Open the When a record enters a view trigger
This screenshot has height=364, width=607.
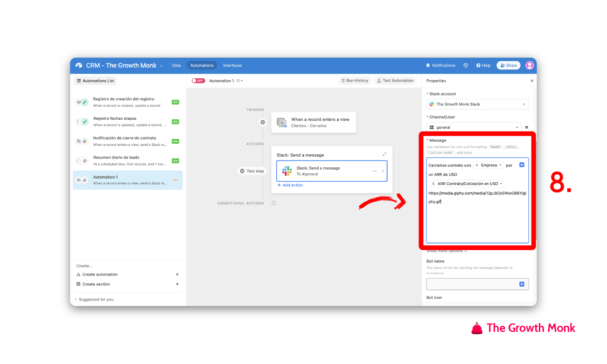point(314,122)
